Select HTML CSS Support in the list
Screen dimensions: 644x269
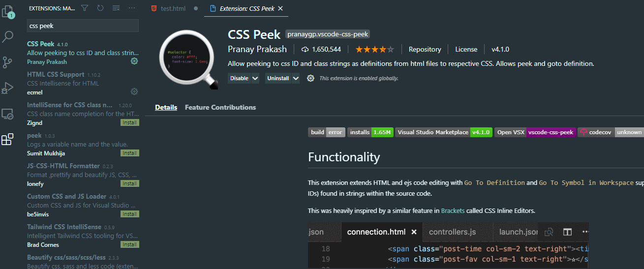[x=83, y=83]
